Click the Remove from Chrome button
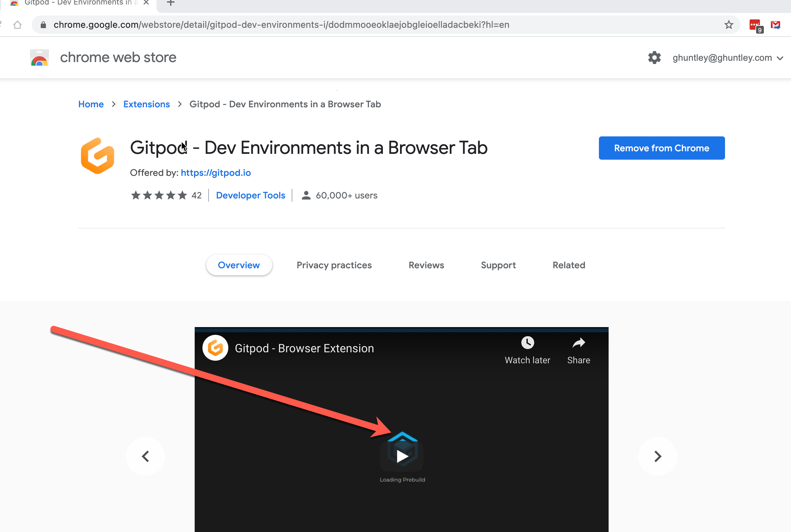Viewport: 791px width, 532px height. (x=661, y=148)
